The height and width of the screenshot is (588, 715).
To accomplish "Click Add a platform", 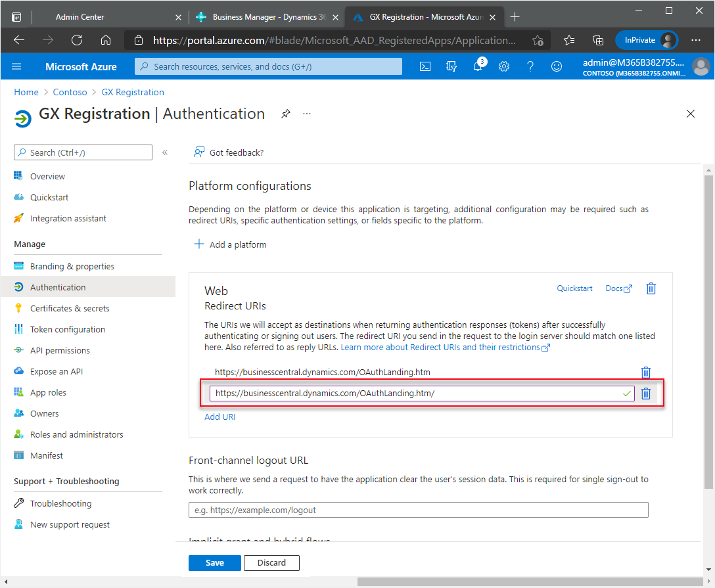I will tap(231, 244).
